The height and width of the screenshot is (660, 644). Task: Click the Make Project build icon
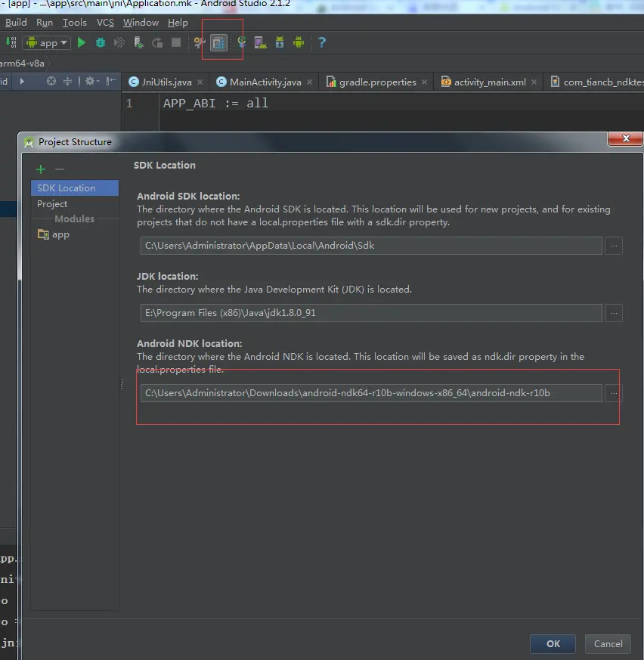(x=11, y=42)
